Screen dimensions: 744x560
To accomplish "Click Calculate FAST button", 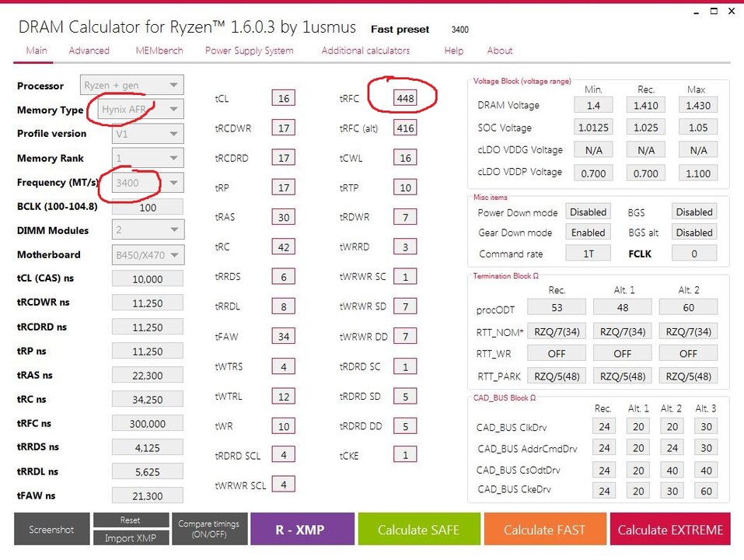I will pyautogui.click(x=545, y=529).
